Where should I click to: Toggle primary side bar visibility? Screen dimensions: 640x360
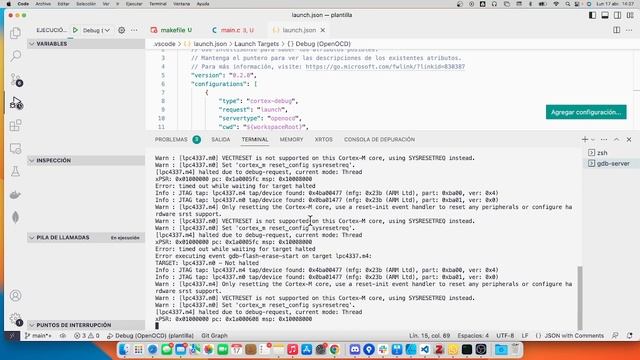click(x=592, y=15)
